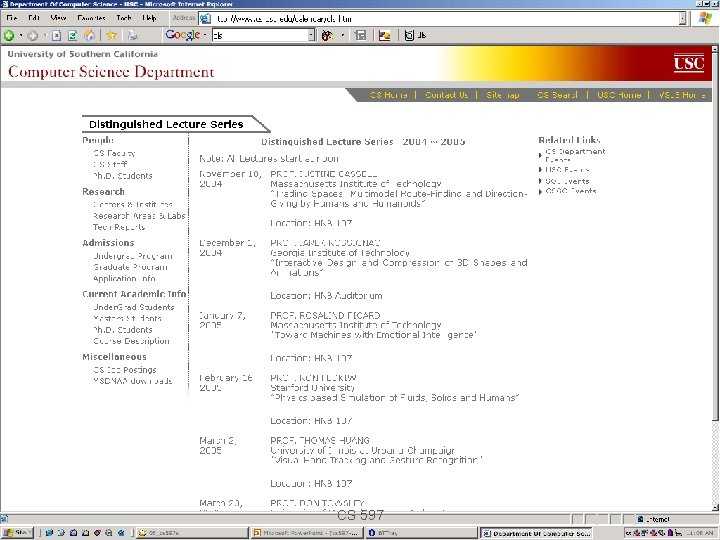Screen dimensions: 720x540
Task: Click the Google toolbar notepad icon
Action: coord(409,35)
